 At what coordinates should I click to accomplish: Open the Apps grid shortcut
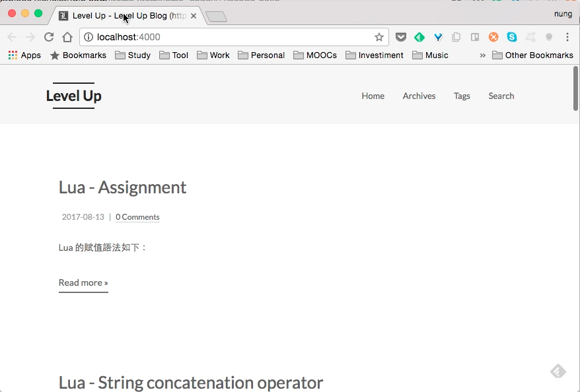[24, 55]
